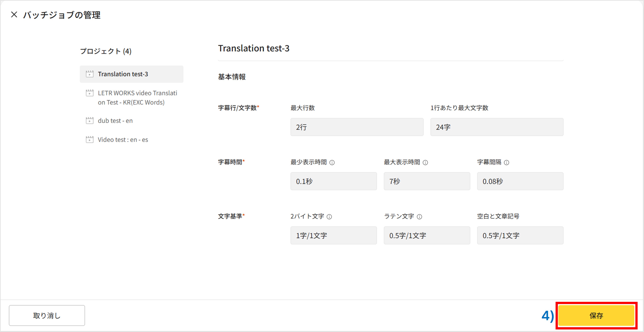Viewport: 644px width, 332px height.
Task: Select the dub test - en project
Action: point(115,121)
